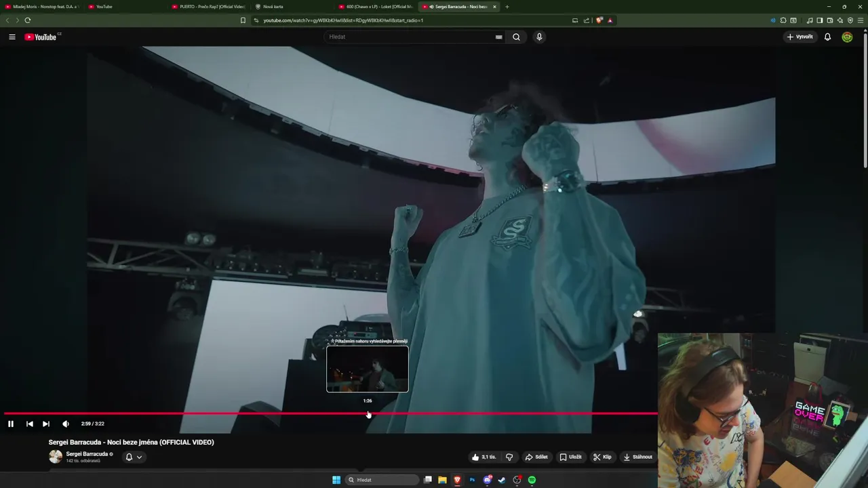Open Steam from the taskbar
Screen dimensions: 868x488
(x=502, y=480)
